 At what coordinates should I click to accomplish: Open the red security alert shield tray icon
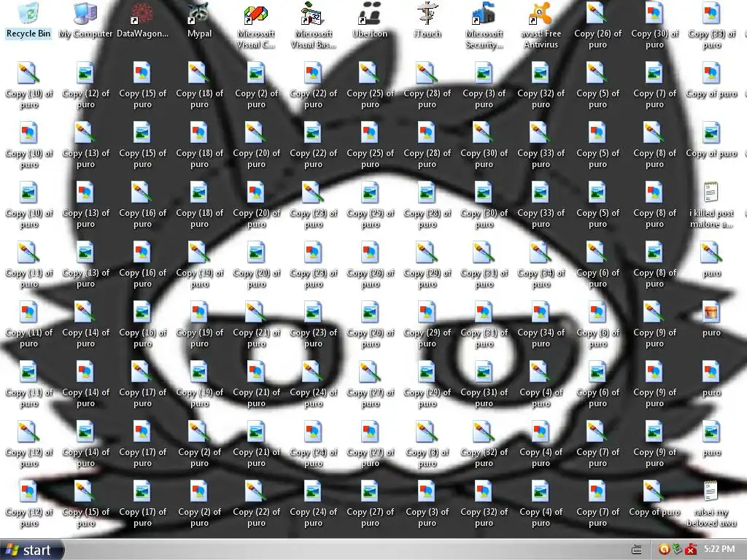(x=691, y=550)
